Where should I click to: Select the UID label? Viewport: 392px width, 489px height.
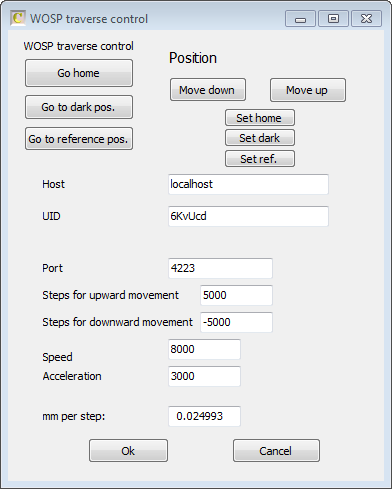click(x=51, y=216)
